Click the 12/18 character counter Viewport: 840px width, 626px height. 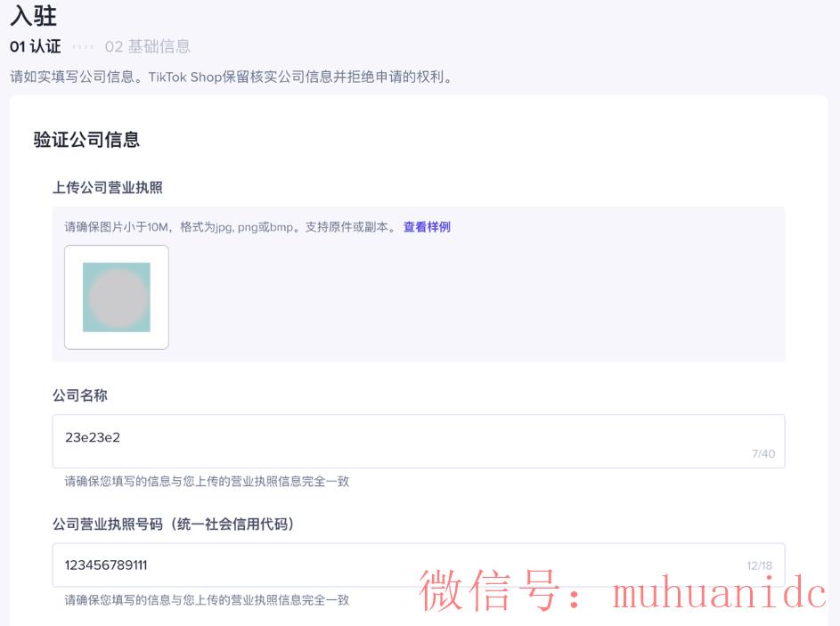tap(760, 565)
